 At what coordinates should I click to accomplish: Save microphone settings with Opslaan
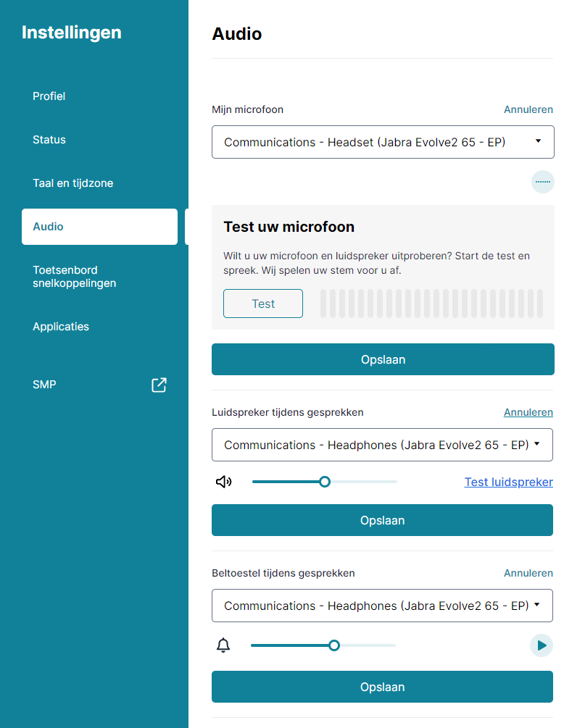(x=383, y=359)
